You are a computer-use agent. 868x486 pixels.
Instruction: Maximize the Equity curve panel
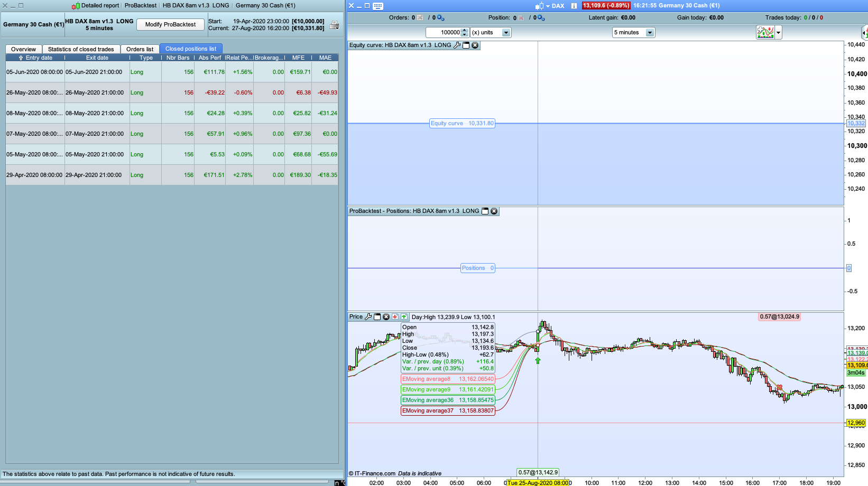466,45
